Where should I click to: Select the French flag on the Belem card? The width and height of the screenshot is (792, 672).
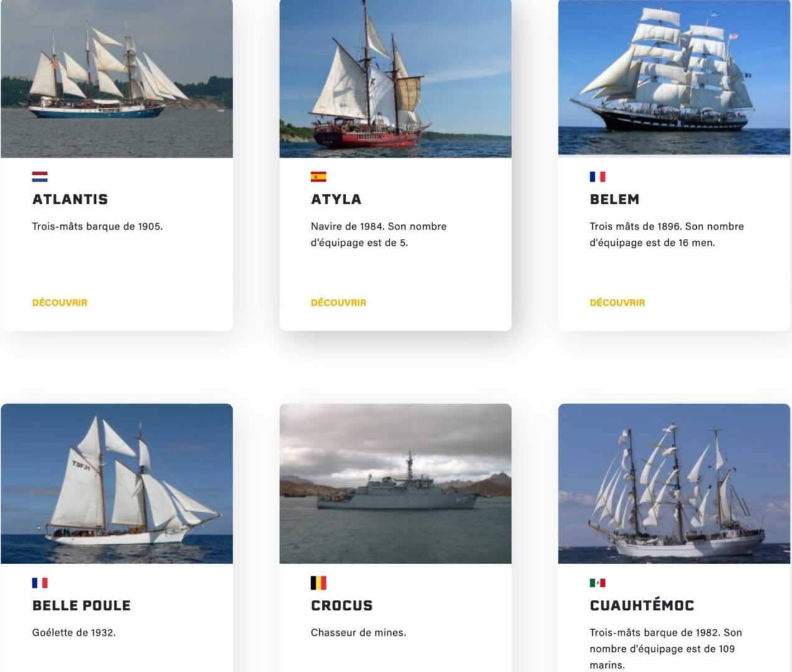pyautogui.click(x=596, y=177)
